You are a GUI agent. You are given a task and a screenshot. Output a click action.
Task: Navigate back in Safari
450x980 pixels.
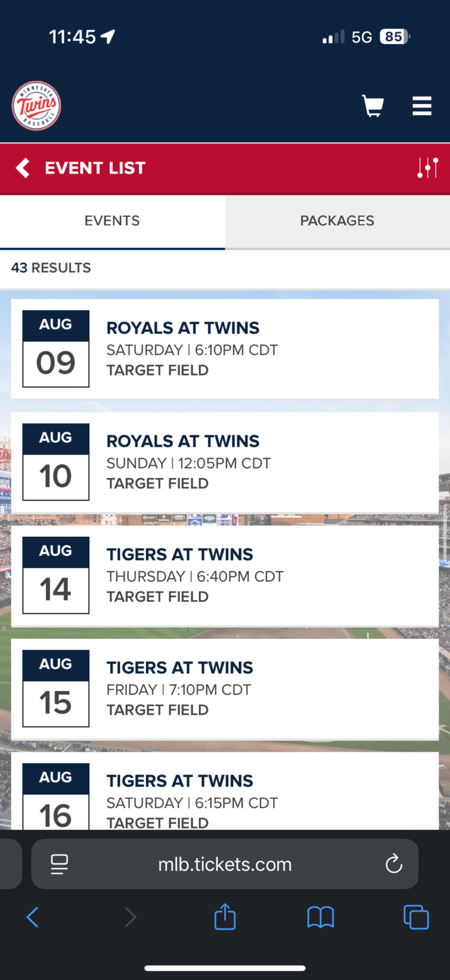click(x=33, y=917)
